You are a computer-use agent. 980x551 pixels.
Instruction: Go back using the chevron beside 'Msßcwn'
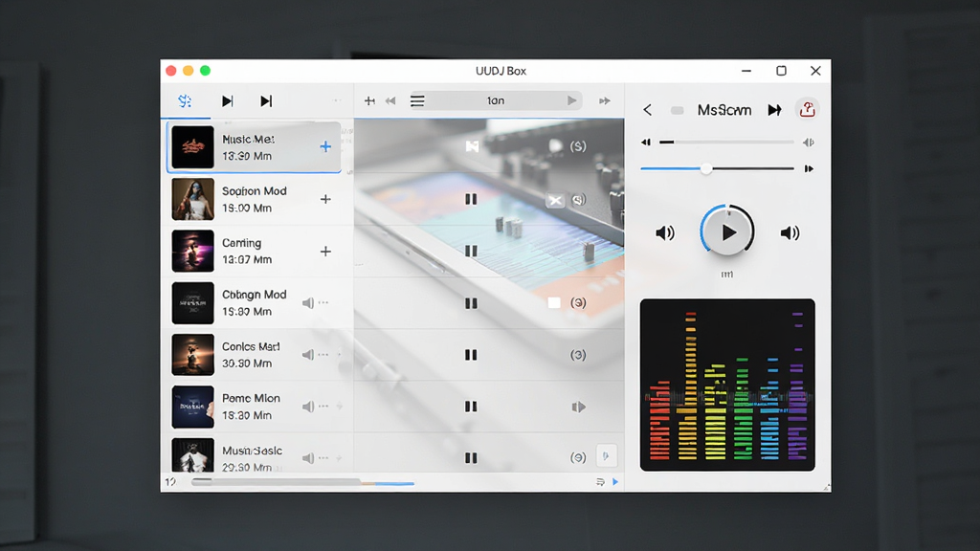click(x=648, y=110)
